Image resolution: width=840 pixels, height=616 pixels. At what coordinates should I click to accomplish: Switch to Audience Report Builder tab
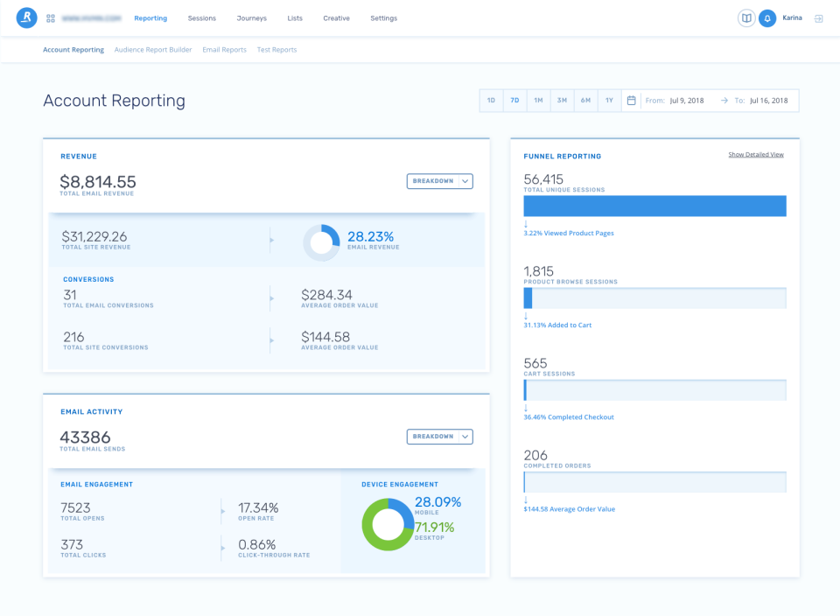(x=153, y=50)
